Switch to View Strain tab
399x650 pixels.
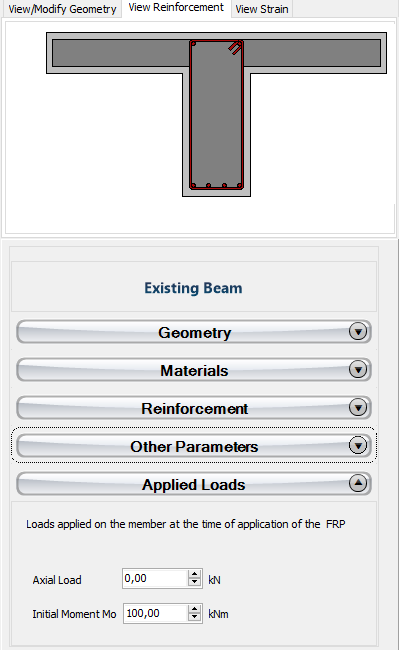pyautogui.click(x=262, y=9)
